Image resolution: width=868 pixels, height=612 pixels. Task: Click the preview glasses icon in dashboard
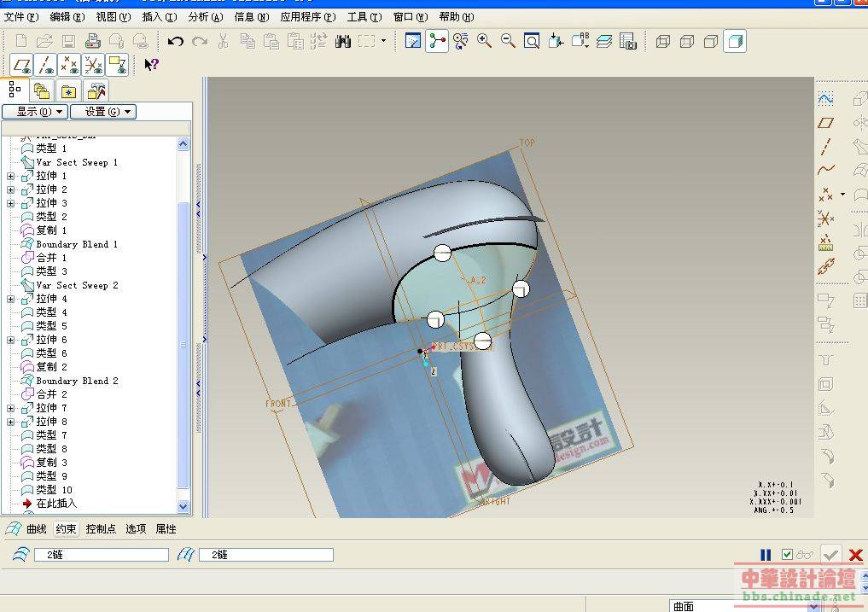[x=804, y=555]
